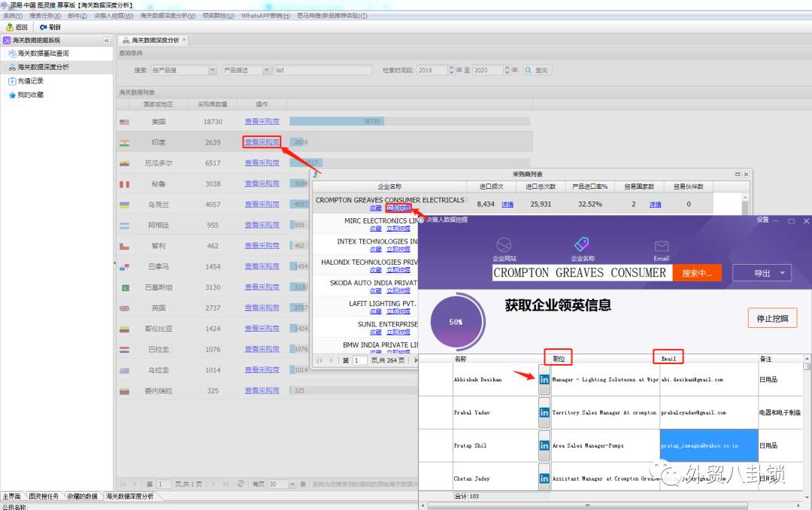Click 详情 link next to 8,434

507,205
